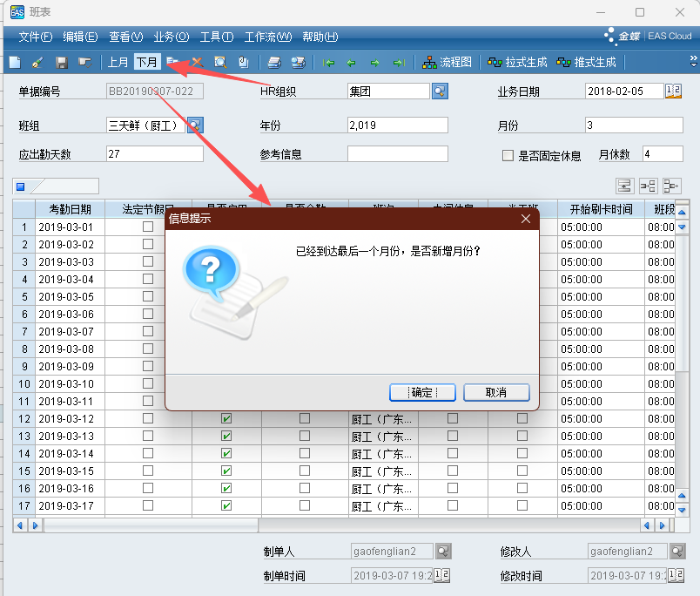
Task: Uncheck the green checkbox in row 14
Action: coord(226,453)
